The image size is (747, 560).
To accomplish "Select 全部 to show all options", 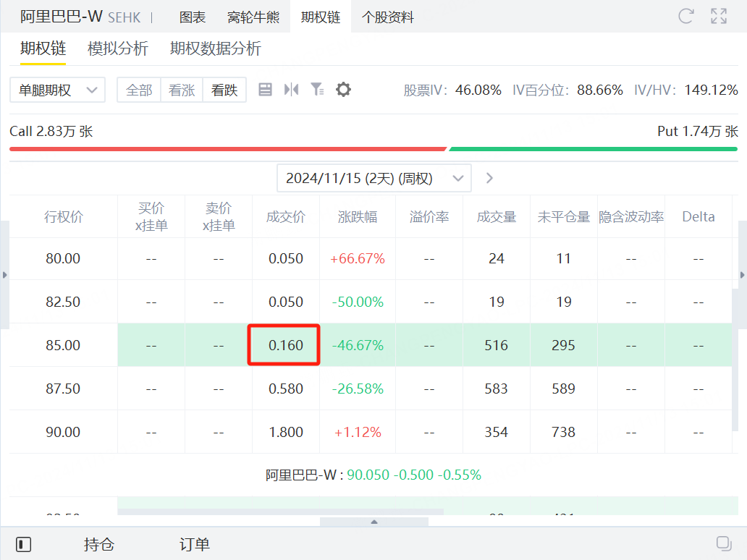I will point(138,90).
